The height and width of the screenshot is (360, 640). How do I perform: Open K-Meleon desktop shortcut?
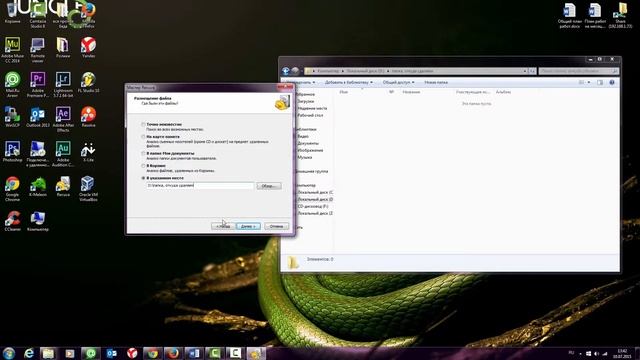click(38, 186)
